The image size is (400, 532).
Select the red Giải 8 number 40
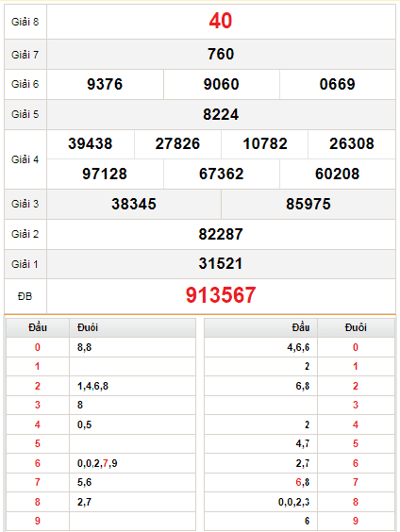tap(221, 21)
